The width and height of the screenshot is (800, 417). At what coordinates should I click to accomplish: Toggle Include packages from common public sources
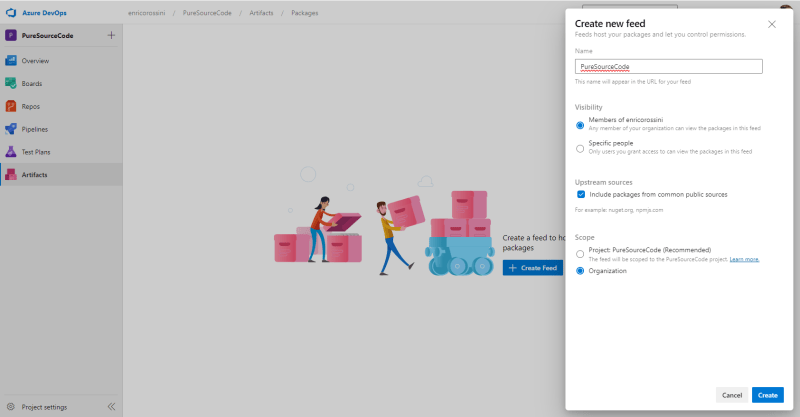tap(581, 194)
